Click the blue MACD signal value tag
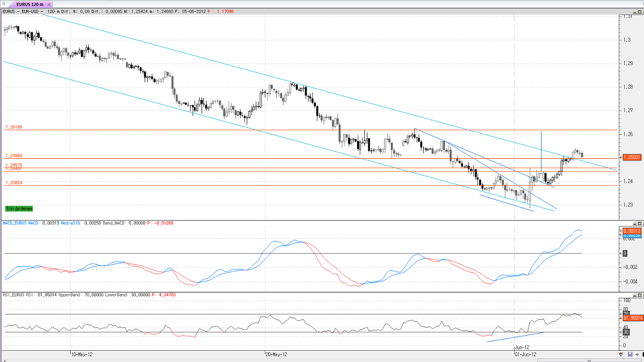This screenshot has width=644, height=362. pos(632,236)
